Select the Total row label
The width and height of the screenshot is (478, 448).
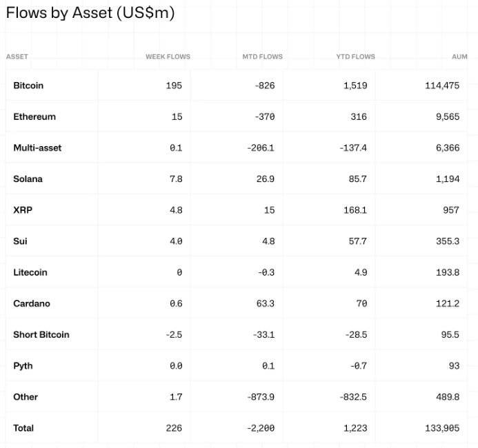pyautogui.click(x=23, y=428)
